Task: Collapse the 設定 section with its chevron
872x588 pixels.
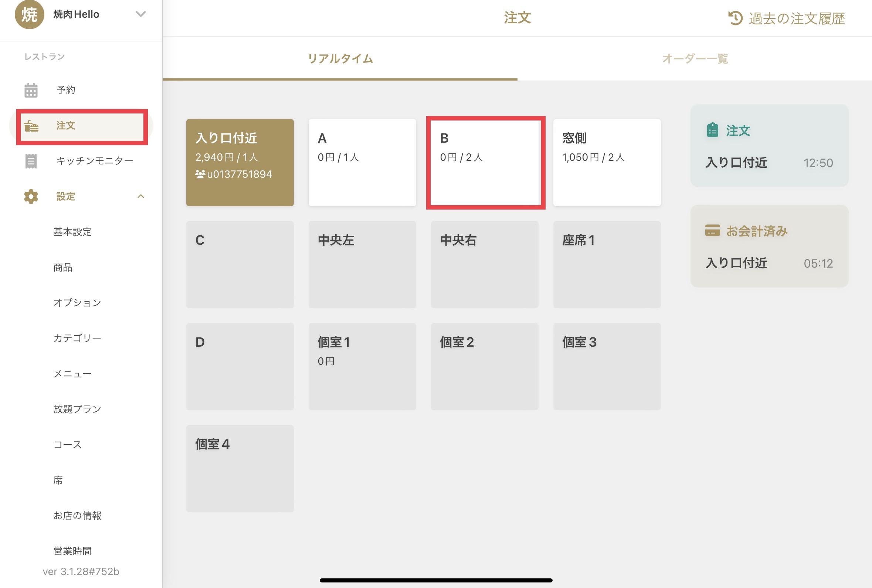Action: pos(142,196)
